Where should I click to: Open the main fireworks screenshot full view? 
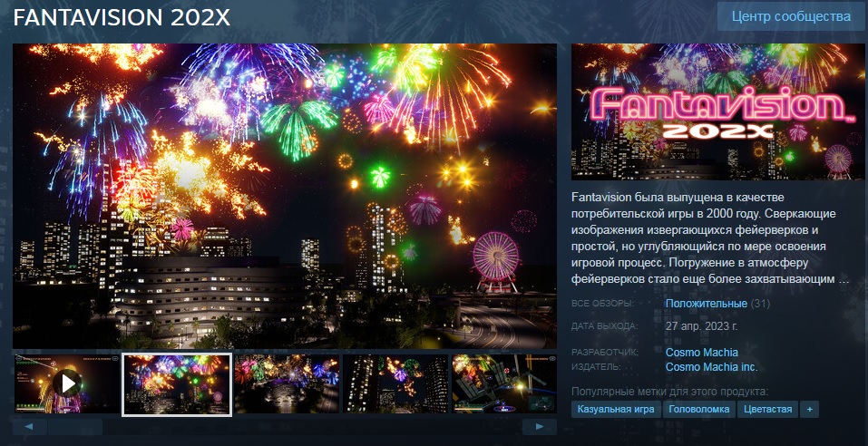click(285, 196)
